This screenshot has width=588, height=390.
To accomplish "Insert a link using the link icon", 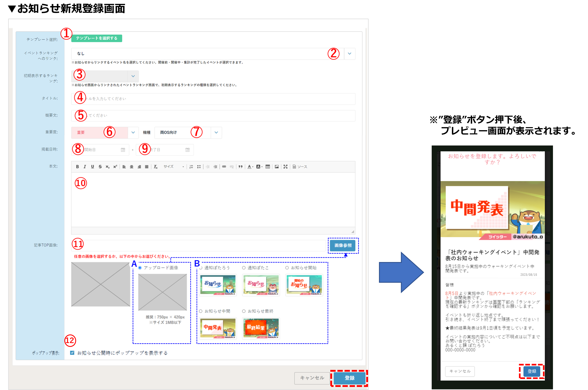I will [224, 167].
